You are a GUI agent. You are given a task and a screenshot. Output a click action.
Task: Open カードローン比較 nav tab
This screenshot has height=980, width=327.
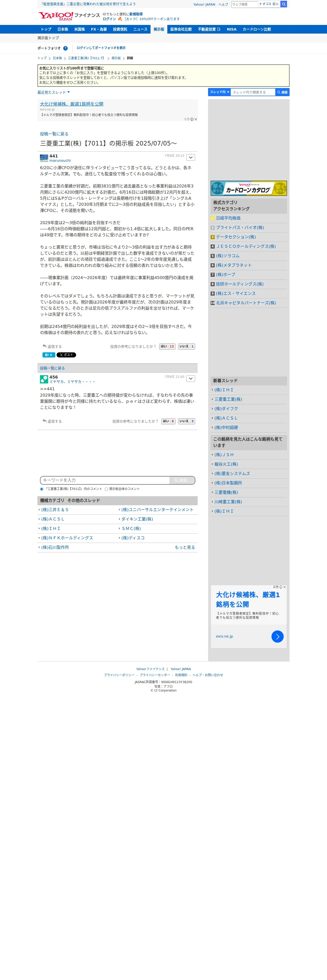click(x=257, y=29)
